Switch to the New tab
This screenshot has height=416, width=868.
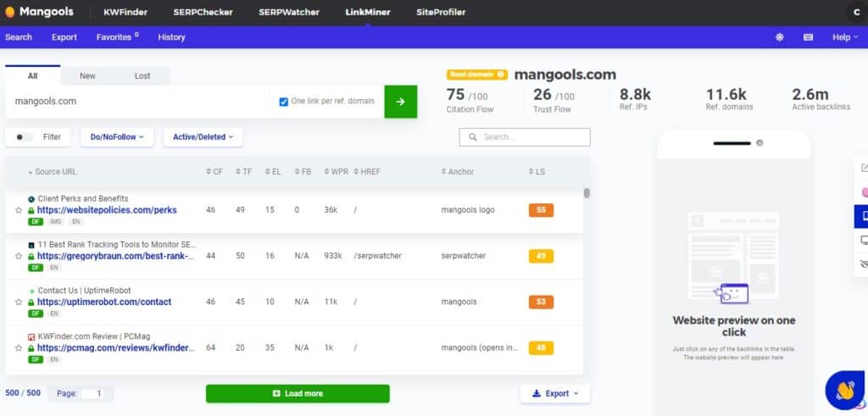click(x=87, y=75)
